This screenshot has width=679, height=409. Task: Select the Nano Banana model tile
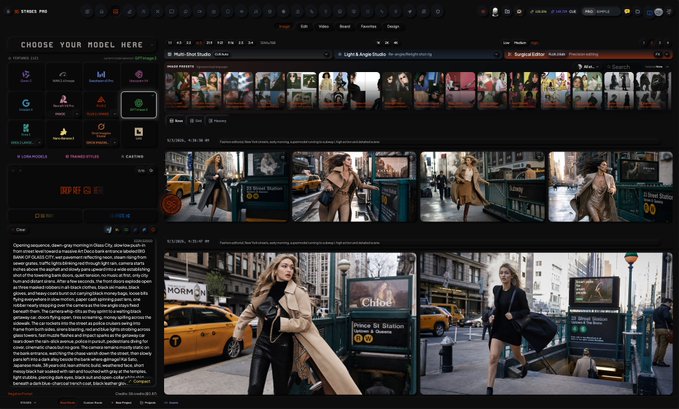[63, 133]
